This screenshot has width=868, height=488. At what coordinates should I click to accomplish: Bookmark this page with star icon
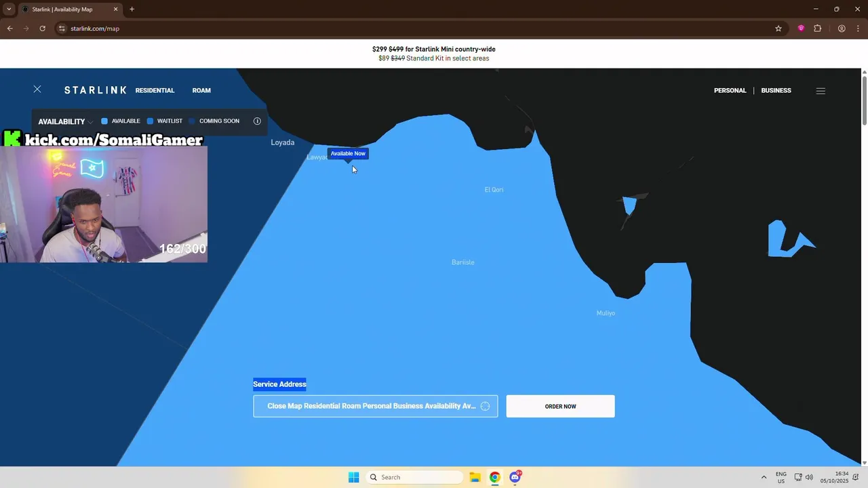pos(778,28)
